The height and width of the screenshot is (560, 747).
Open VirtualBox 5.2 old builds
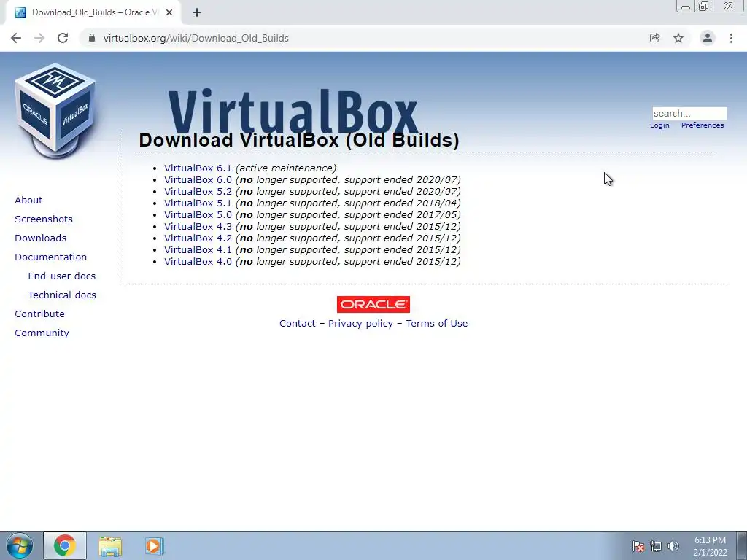pos(198,192)
